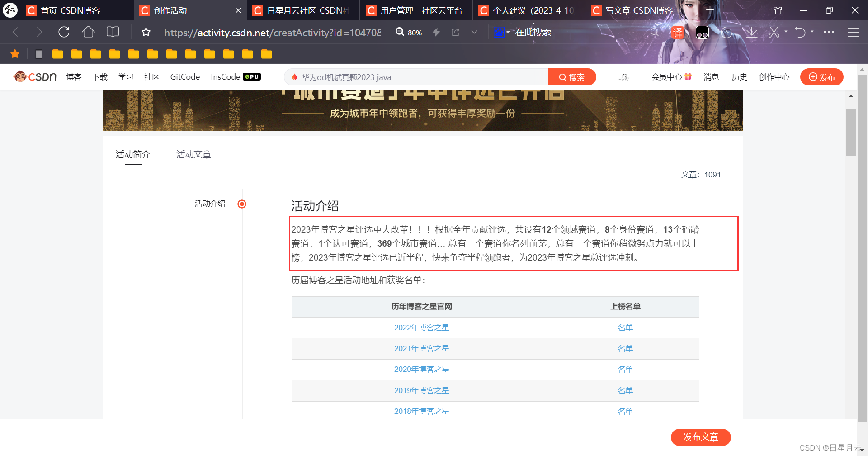Open the Tampermonkey extension icon

pyautogui.click(x=702, y=33)
